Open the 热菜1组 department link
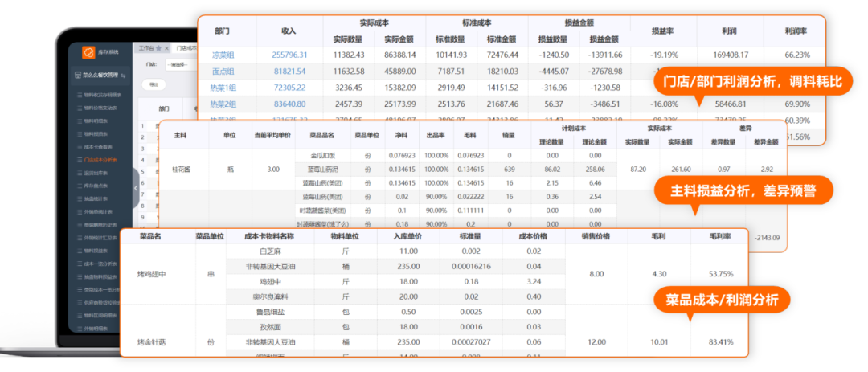 [223, 88]
